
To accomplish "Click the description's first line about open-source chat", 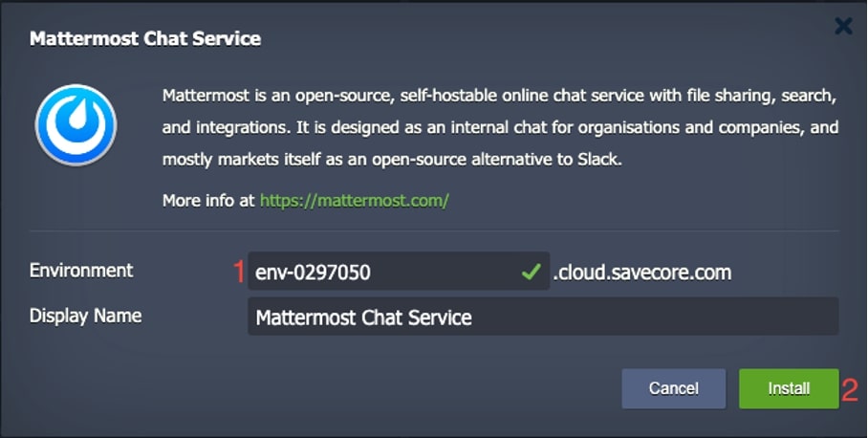I will 500,97.
